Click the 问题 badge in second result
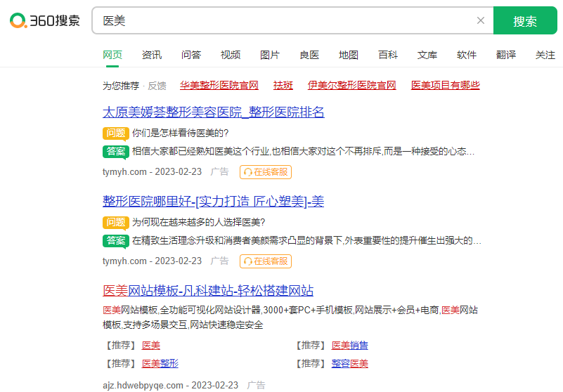 pos(115,222)
